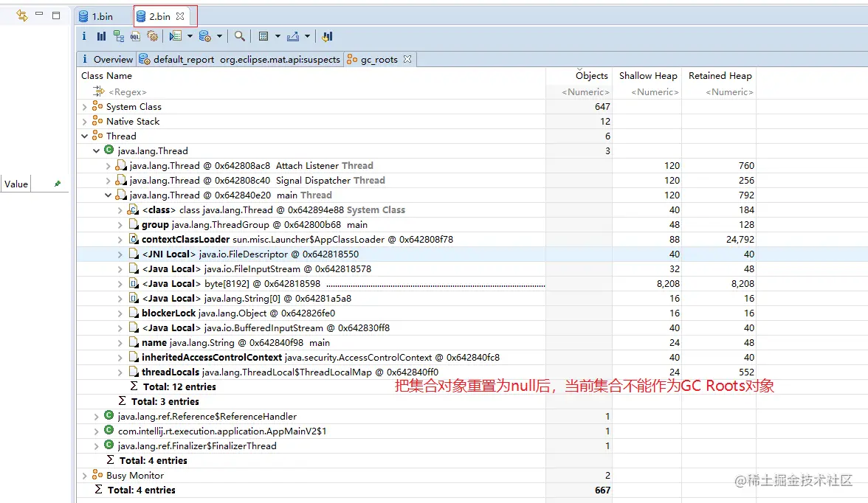Expand the Attach Listener Thread row
Screen dimensions: 868x503
pyautogui.click(x=108, y=165)
